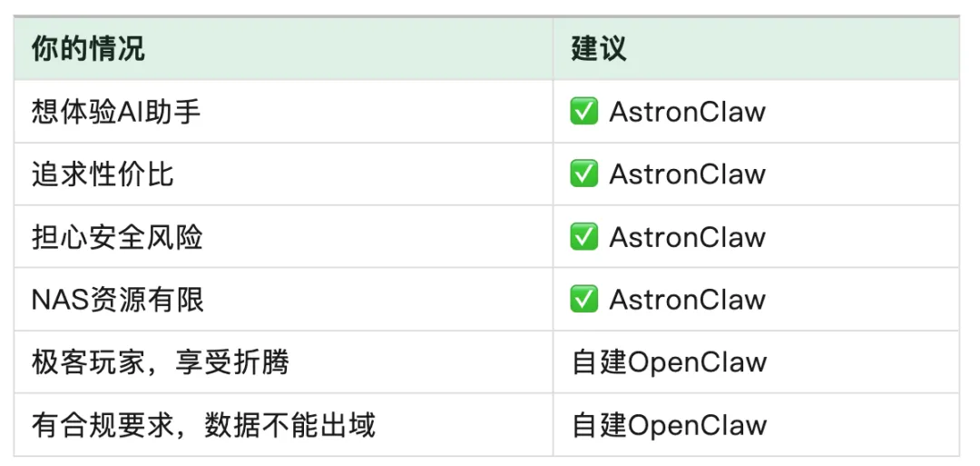Click AstronClaw text in 想体验AI助手 row
The image size is (980, 466).
pyautogui.click(x=688, y=112)
